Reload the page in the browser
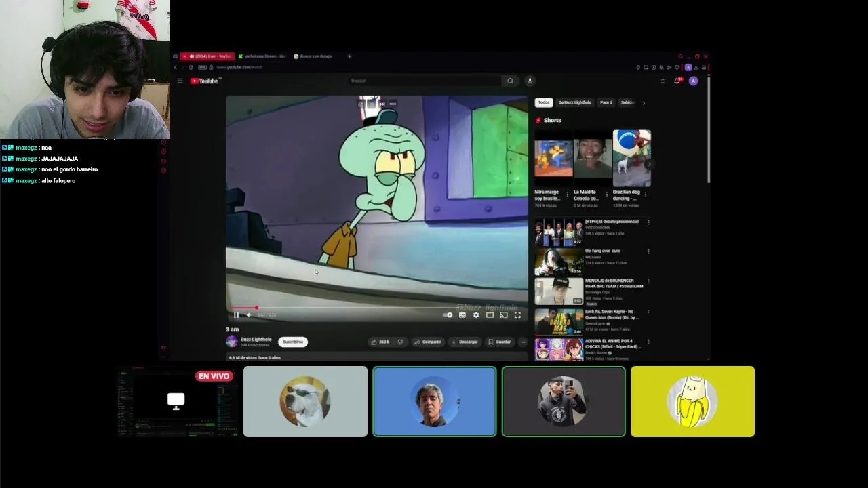Screen dimensions: 868x488 (191, 67)
